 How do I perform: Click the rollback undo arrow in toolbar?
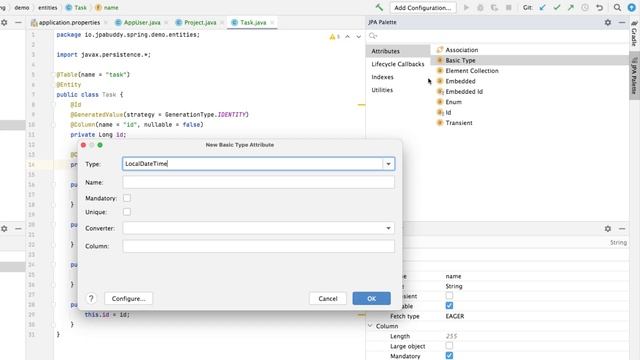click(599, 7)
